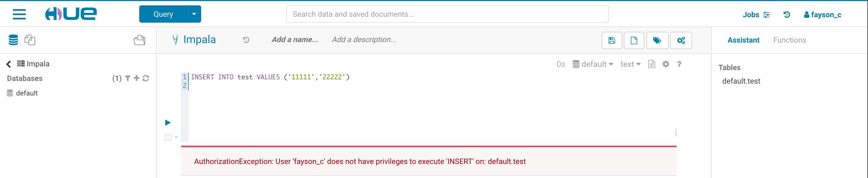Click the execute query play button
The width and height of the screenshot is (868, 178).
click(168, 123)
